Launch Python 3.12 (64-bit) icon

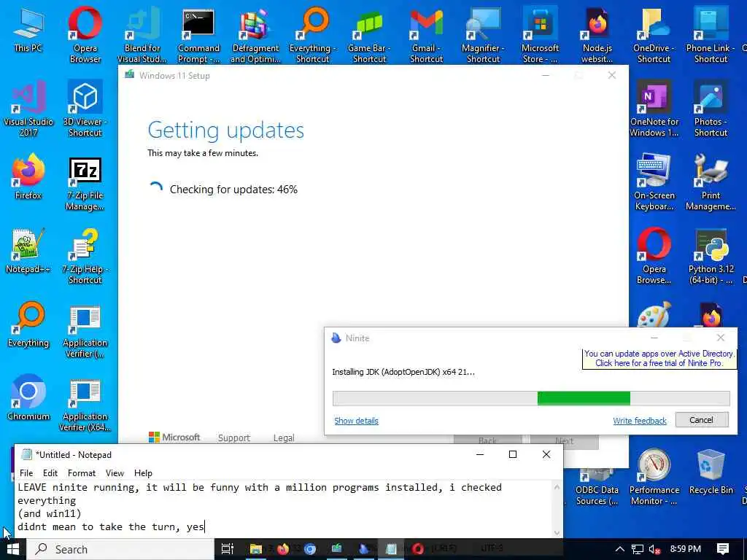pyautogui.click(x=711, y=256)
